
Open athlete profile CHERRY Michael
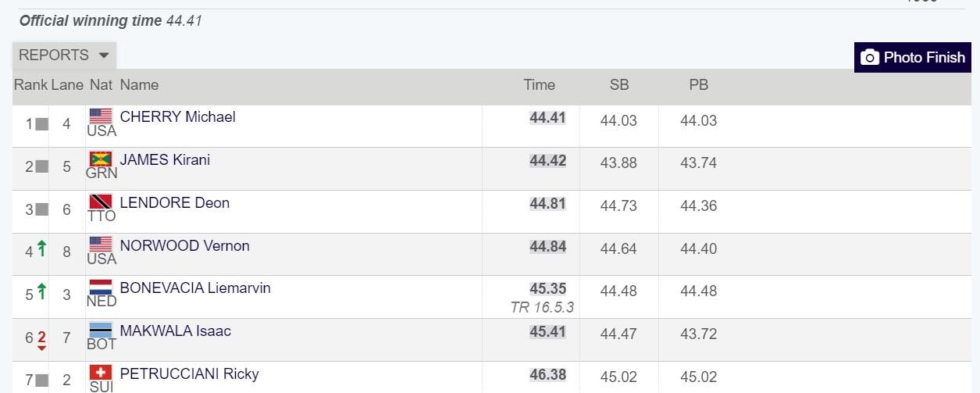coord(177,116)
